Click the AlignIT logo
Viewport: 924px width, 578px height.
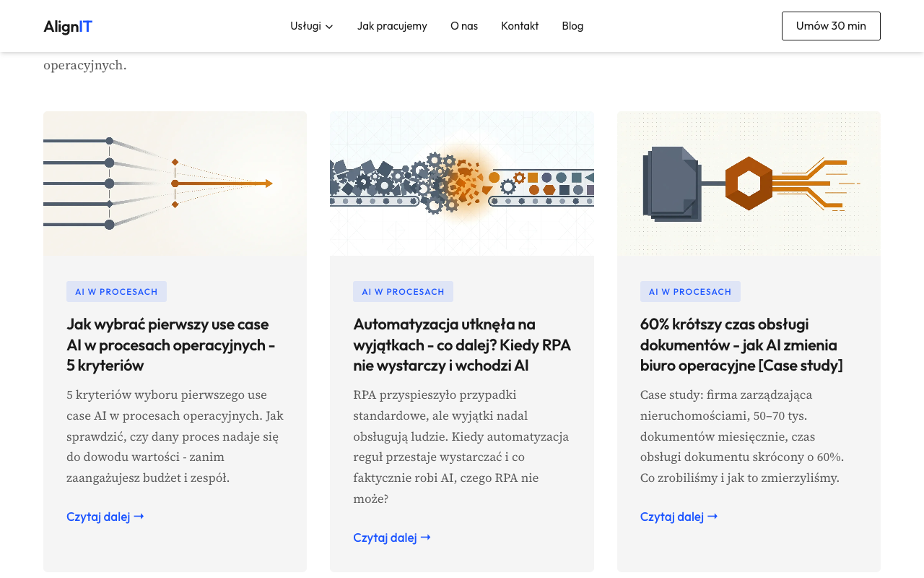(x=68, y=27)
